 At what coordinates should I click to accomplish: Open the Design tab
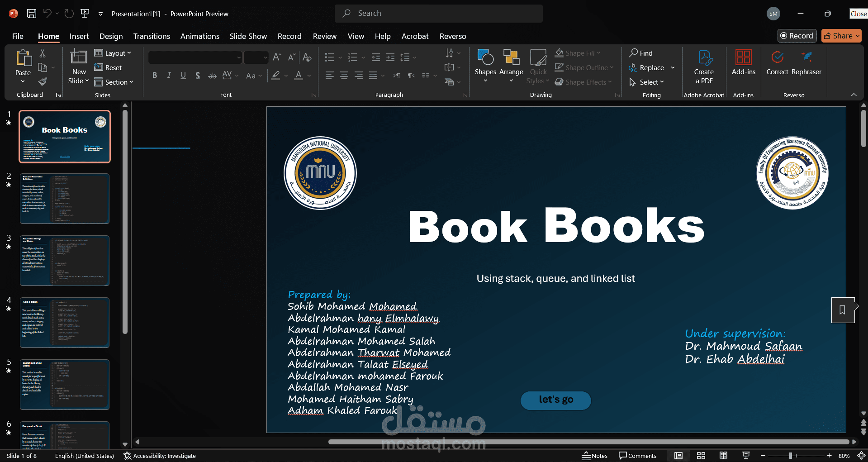coord(111,36)
